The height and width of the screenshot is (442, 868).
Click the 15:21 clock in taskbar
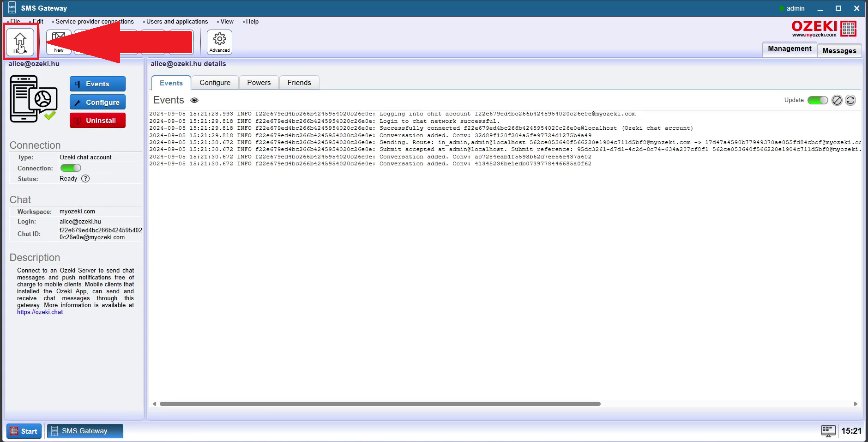click(851, 431)
